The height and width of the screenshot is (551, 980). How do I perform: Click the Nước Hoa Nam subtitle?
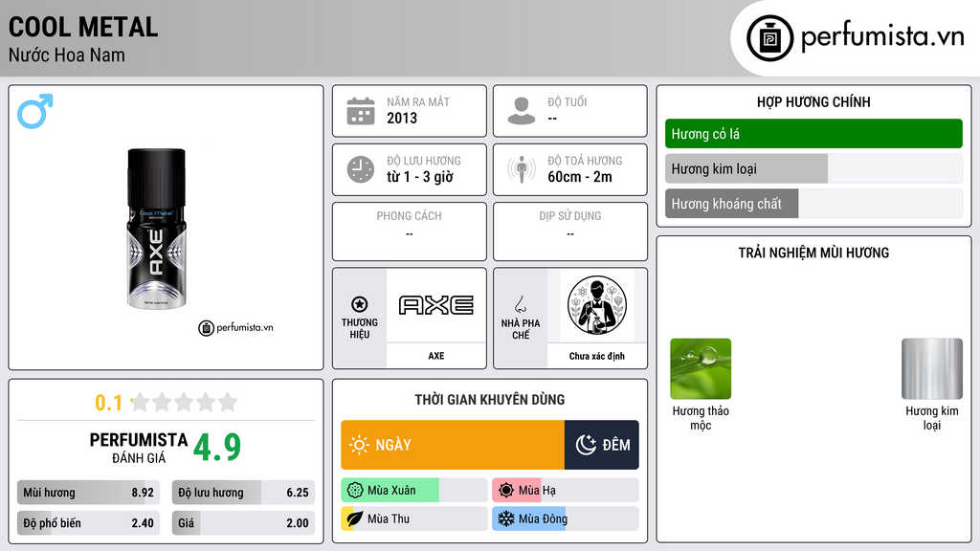coord(67,55)
